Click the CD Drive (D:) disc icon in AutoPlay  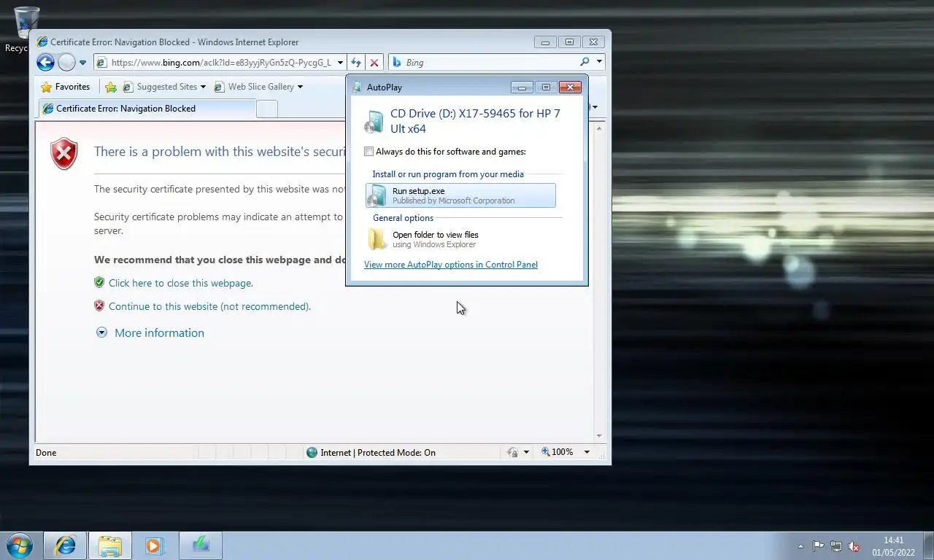(x=374, y=122)
